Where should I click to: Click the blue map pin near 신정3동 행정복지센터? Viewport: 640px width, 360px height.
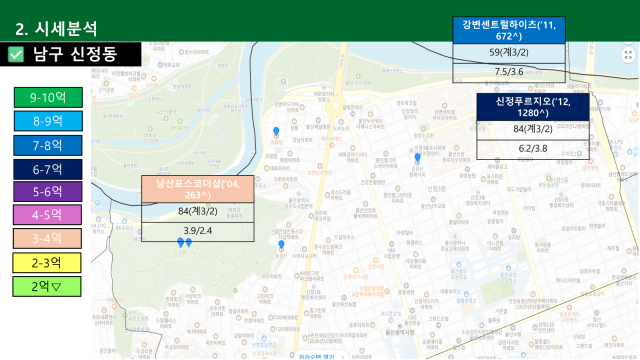(x=417, y=157)
